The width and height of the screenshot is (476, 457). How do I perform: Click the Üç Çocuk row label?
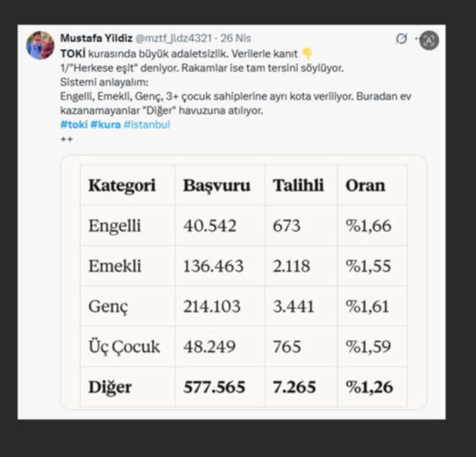[x=124, y=346]
